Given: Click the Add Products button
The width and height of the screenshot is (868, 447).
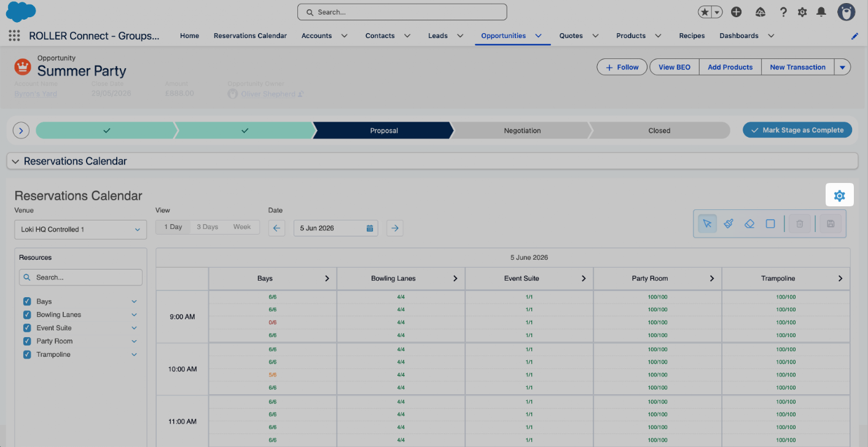Looking at the screenshot, I should (x=730, y=68).
